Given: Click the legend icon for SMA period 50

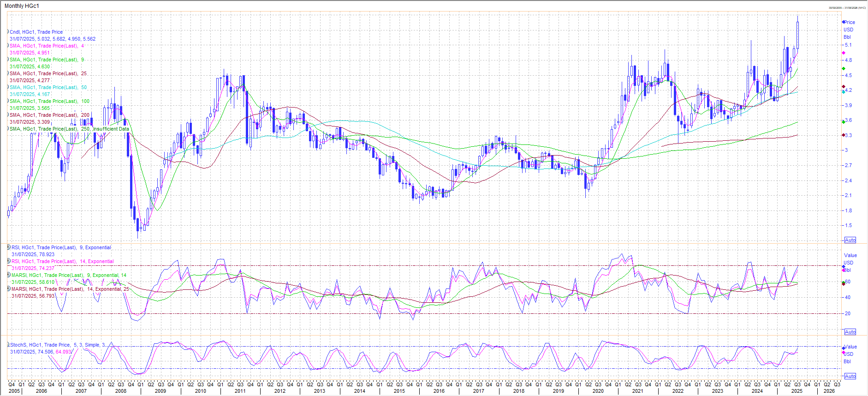Looking at the screenshot, I should point(8,87).
